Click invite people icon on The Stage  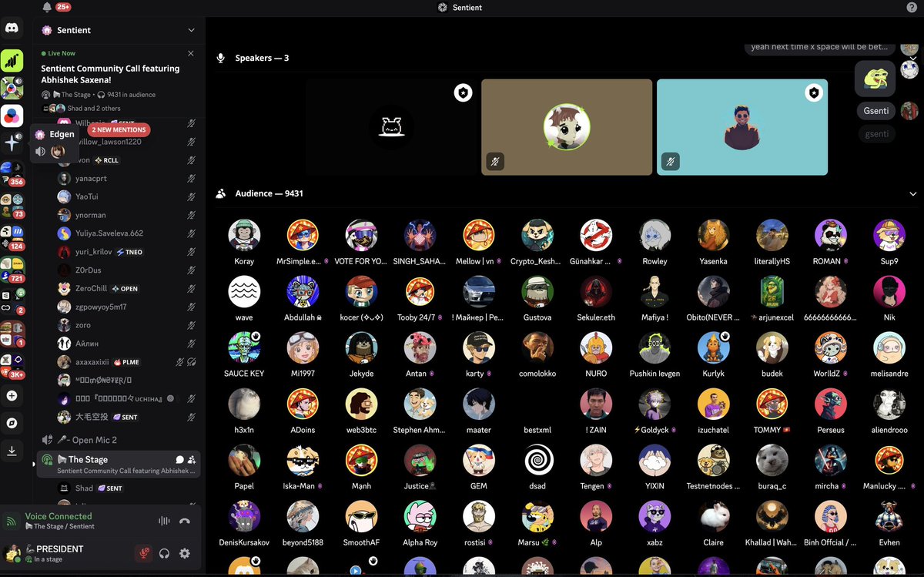coord(192,460)
